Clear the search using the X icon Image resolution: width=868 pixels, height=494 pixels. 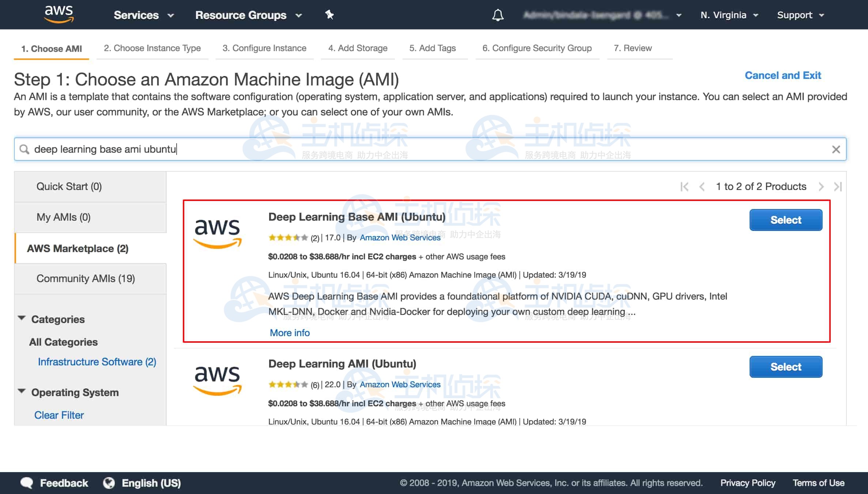[x=836, y=149]
